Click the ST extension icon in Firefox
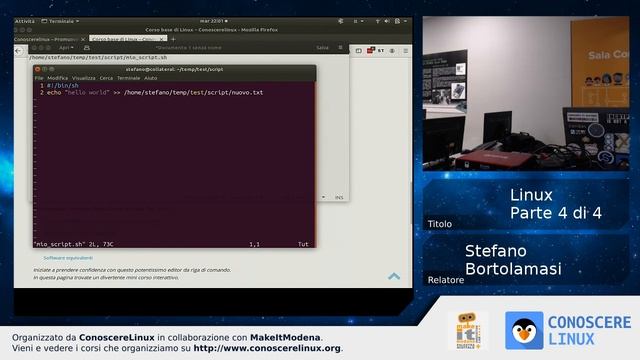 pyautogui.click(x=381, y=51)
